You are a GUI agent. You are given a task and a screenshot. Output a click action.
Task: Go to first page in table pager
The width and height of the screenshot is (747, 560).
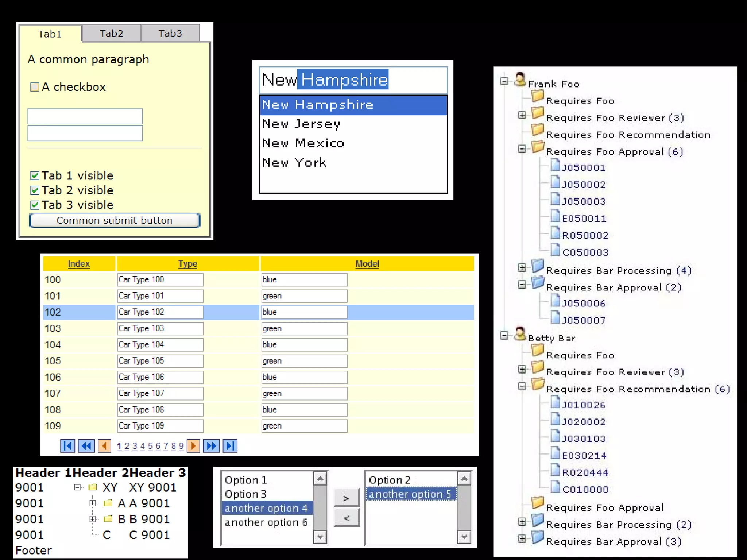(x=67, y=446)
